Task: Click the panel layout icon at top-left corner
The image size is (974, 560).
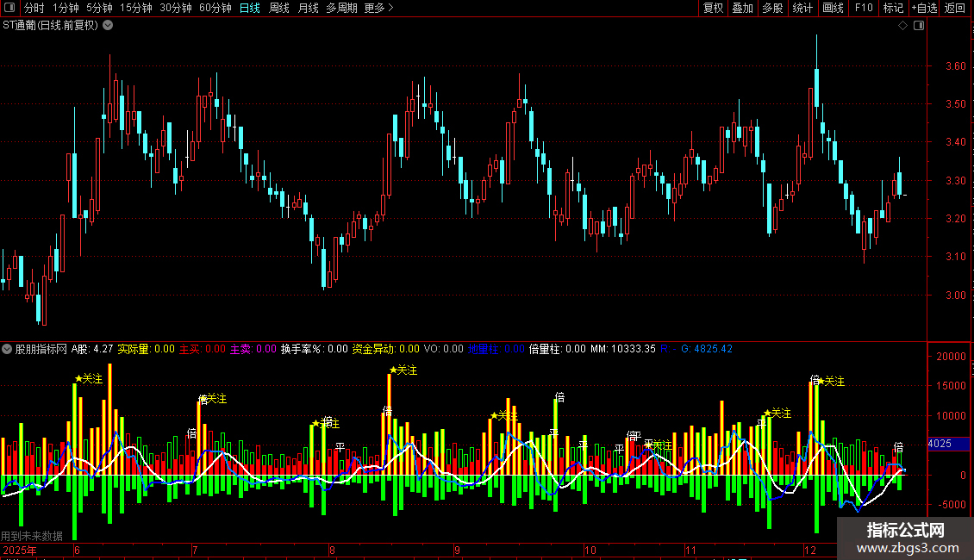Action: click(x=9, y=8)
